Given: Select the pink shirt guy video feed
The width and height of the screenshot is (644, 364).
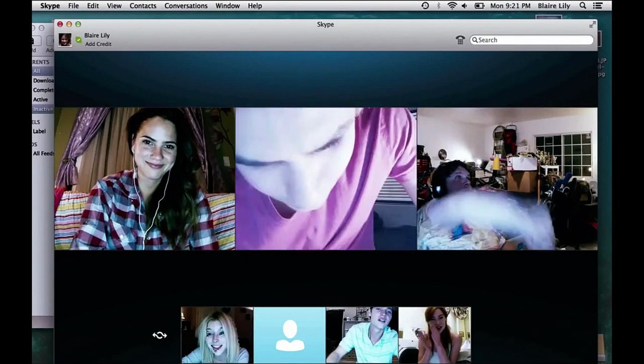Looking at the screenshot, I should coord(326,178).
